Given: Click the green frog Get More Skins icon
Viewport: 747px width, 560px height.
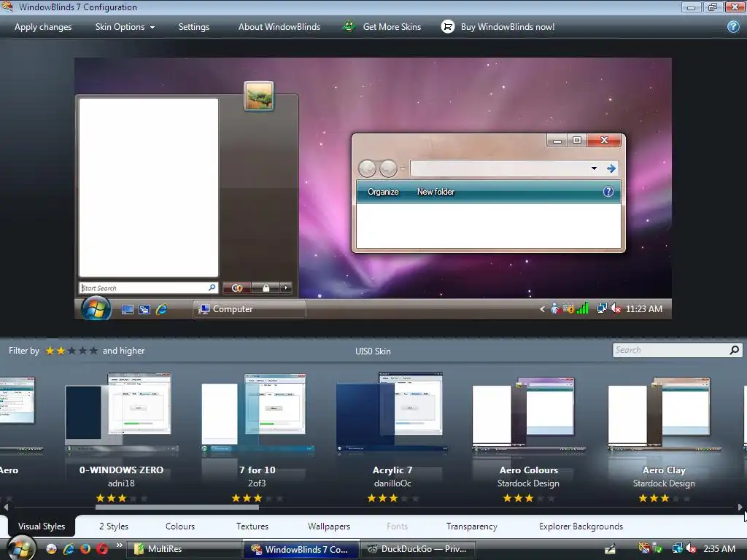Looking at the screenshot, I should point(349,27).
